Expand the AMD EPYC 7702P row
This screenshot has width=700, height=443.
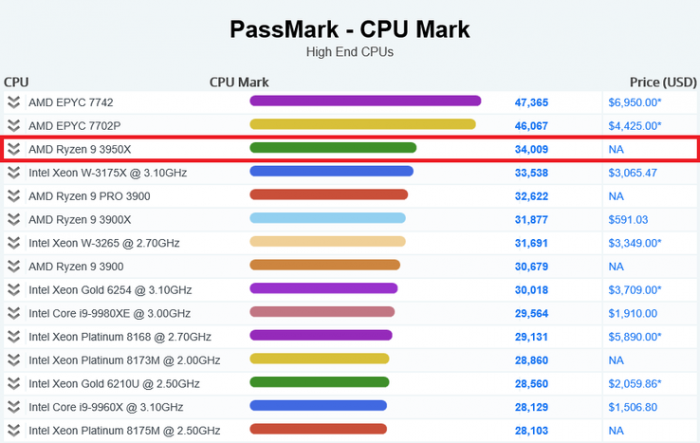coord(14,126)
